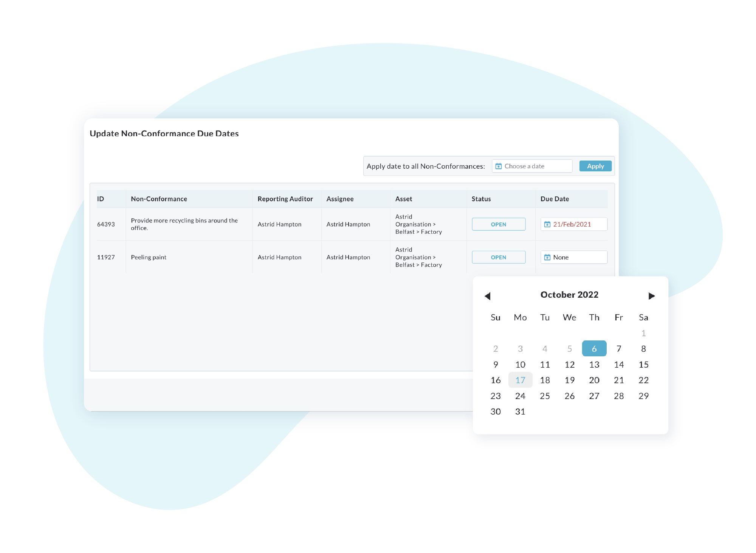Toggle the 'None' due date field for Peeling paint

pyautogui.click(x=574, y=256)
